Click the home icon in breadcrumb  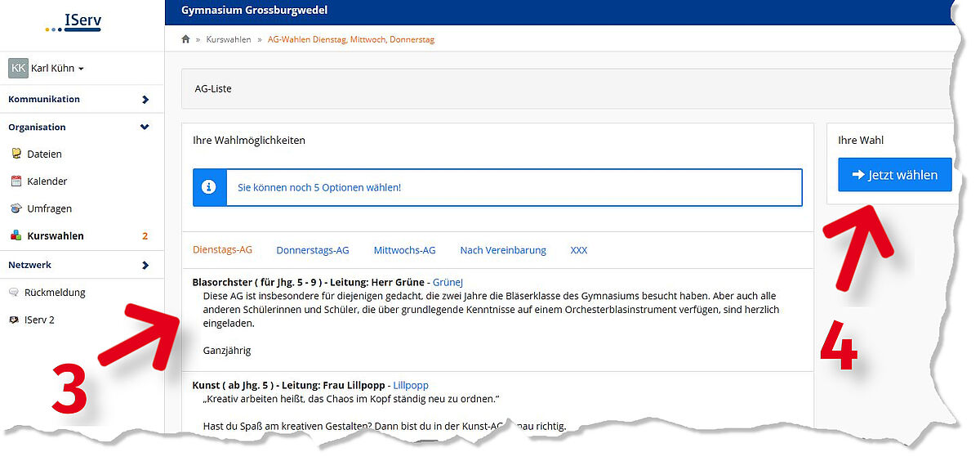(185, 39)
